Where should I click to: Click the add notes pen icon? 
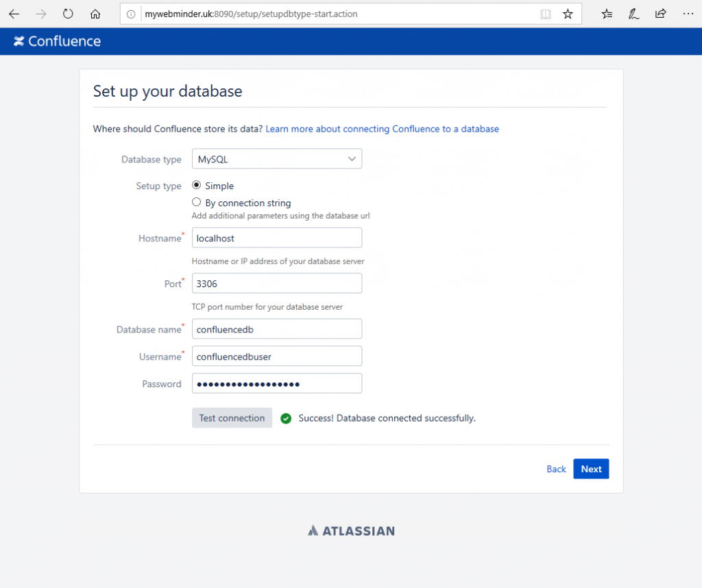click(x=633, y=14)
